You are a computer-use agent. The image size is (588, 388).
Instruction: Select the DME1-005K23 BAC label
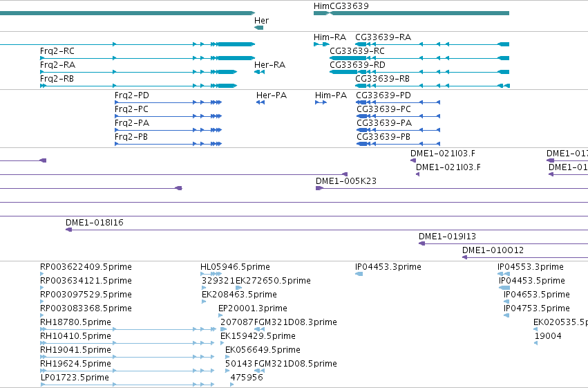tap(345, 181)
